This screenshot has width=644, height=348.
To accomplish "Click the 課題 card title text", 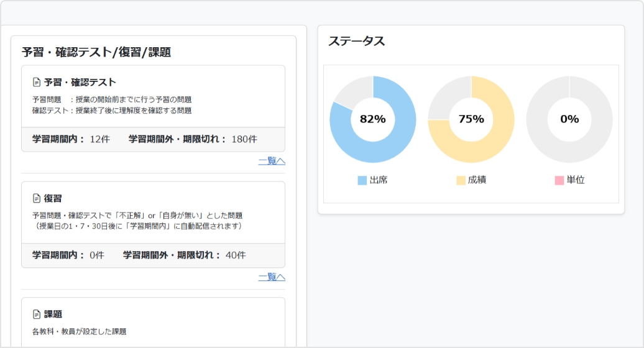I will click(x=53, y=314).
